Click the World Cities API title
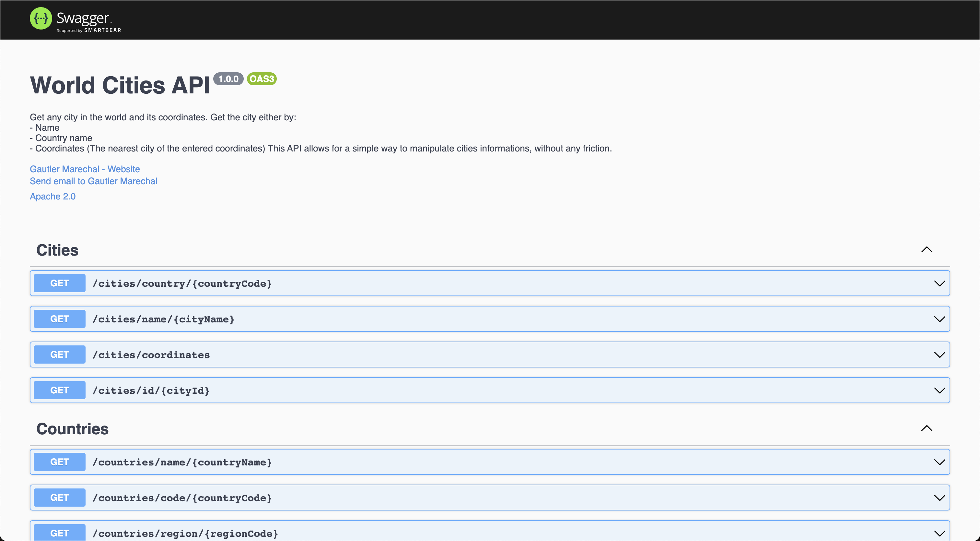This screenshot has width=980, height=541. [120, 85]
